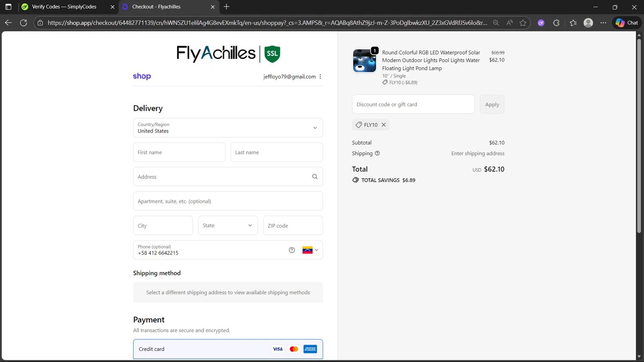Click the zoom magnifier icon in address bar
Image resolution: width=644 pixels, height=362 pixels.
pos(496,23)
